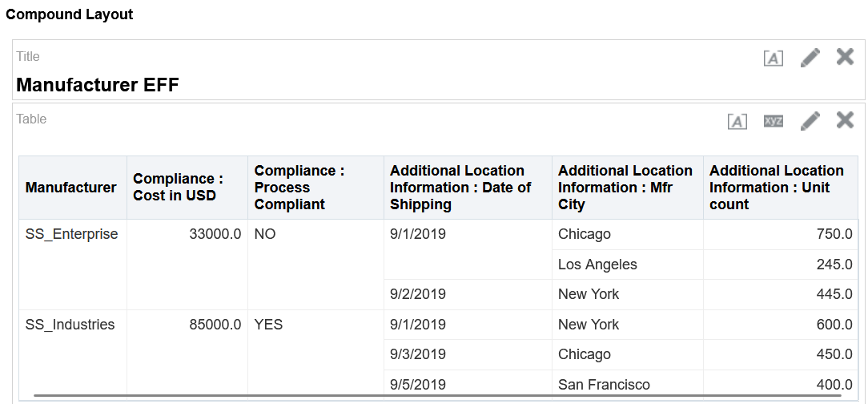Click the SS_Enterprise manufacturer cell
This screenshot has width=868, height=404.
coord(71,234)
